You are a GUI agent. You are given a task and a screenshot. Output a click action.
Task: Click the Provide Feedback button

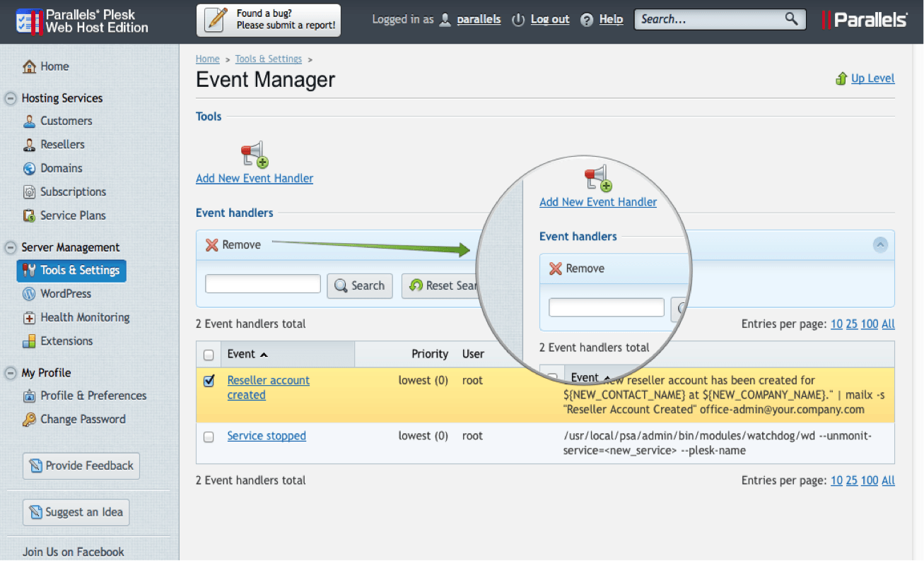[81, 466]
